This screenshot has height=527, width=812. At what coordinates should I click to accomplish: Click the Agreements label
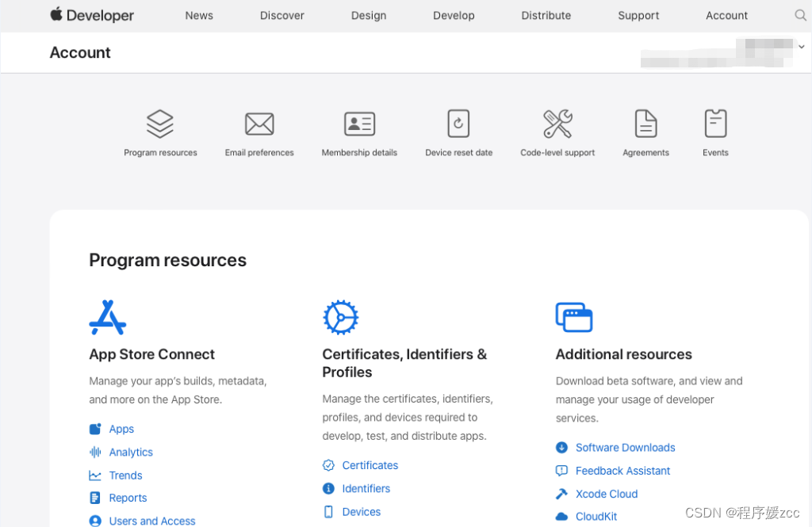pyautogui.click(x=645, y=153)
